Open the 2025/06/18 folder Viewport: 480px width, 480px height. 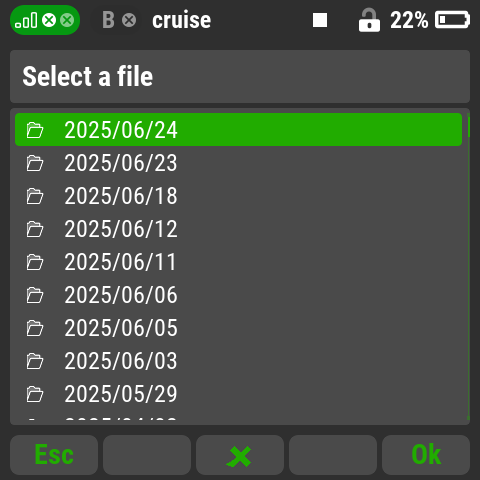click(x=238, y=196)
